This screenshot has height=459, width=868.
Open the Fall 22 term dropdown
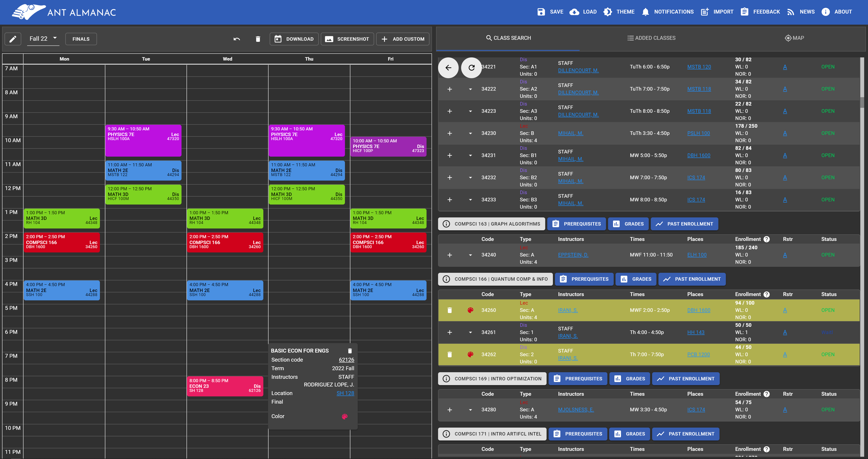43,39
